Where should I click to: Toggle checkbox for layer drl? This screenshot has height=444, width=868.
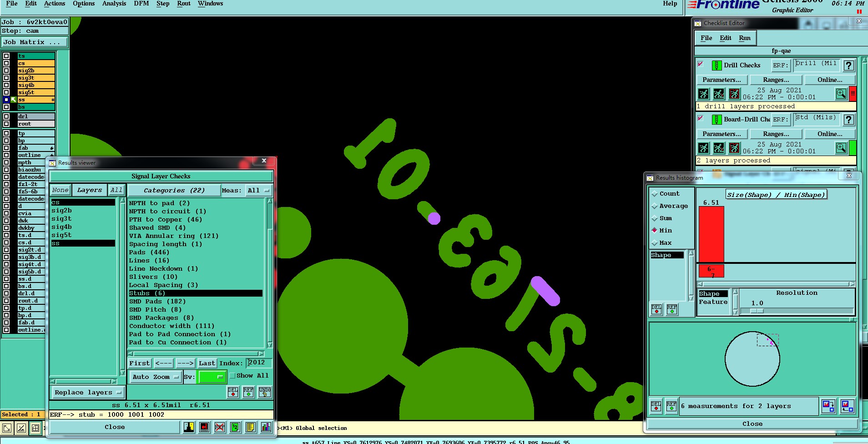click(x=6, y=116)
